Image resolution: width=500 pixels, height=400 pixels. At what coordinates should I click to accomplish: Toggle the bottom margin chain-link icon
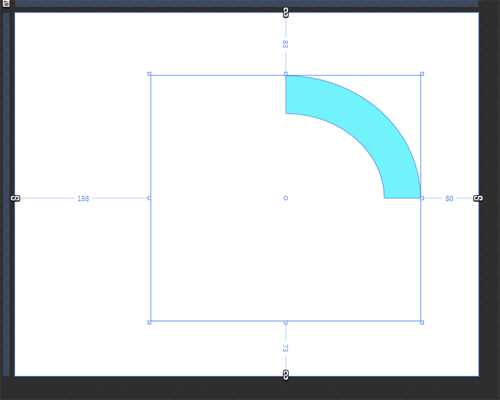click(x=286, y=375)
